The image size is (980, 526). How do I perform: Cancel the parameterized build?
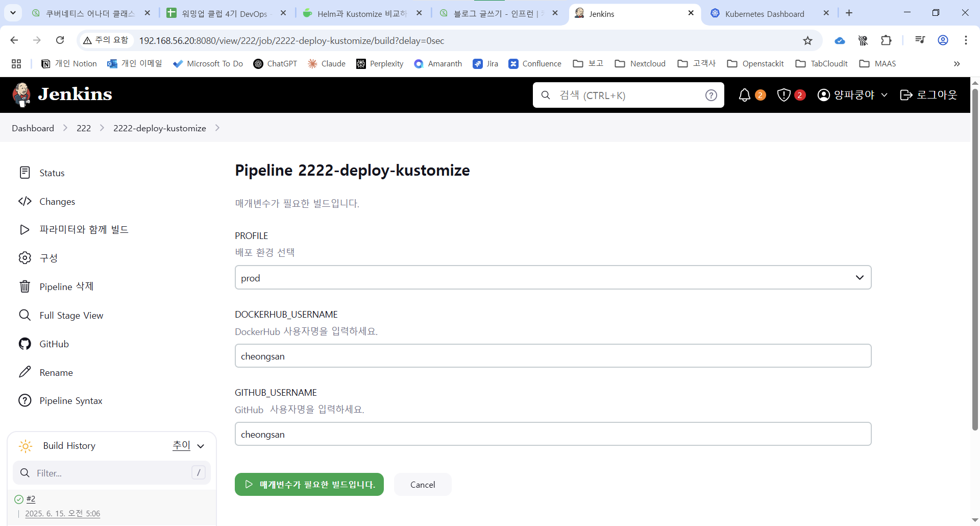pyautogui.click(x=423, y=485)
